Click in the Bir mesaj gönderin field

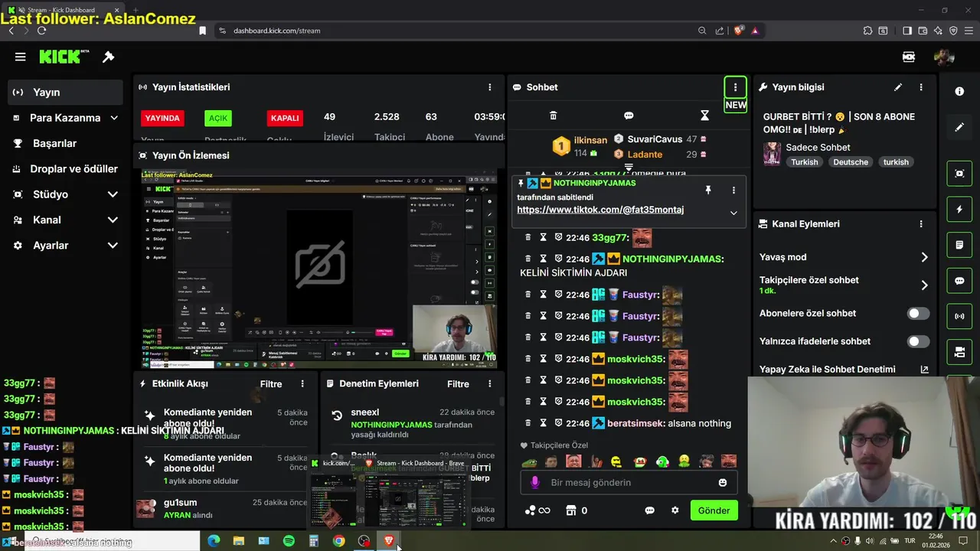click(628, 483)
